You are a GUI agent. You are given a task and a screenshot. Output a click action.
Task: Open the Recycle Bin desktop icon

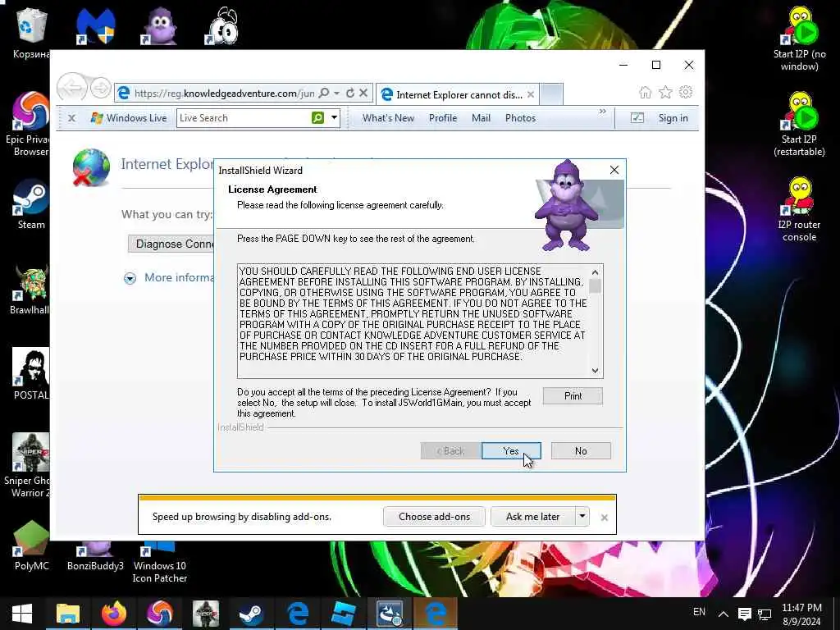coord(31,33)
